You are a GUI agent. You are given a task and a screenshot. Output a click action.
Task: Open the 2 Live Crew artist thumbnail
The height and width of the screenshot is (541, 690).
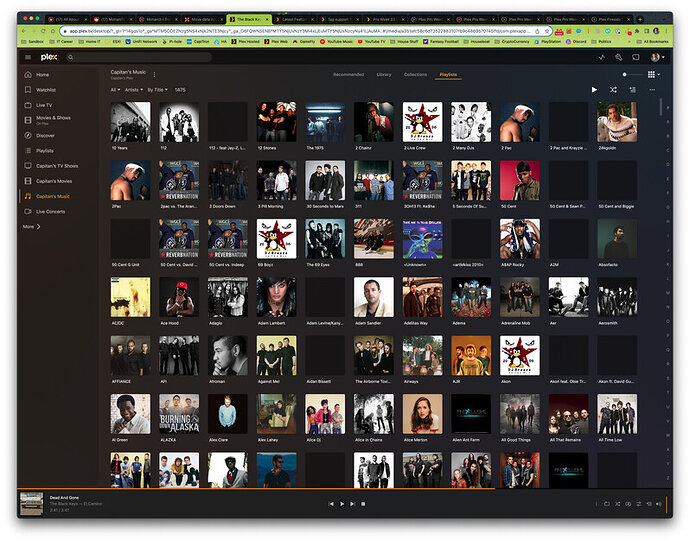pos(422,122)
